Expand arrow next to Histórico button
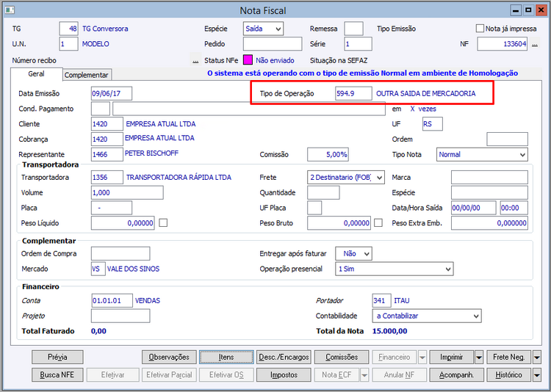551x392 pixels. point(536,375)
